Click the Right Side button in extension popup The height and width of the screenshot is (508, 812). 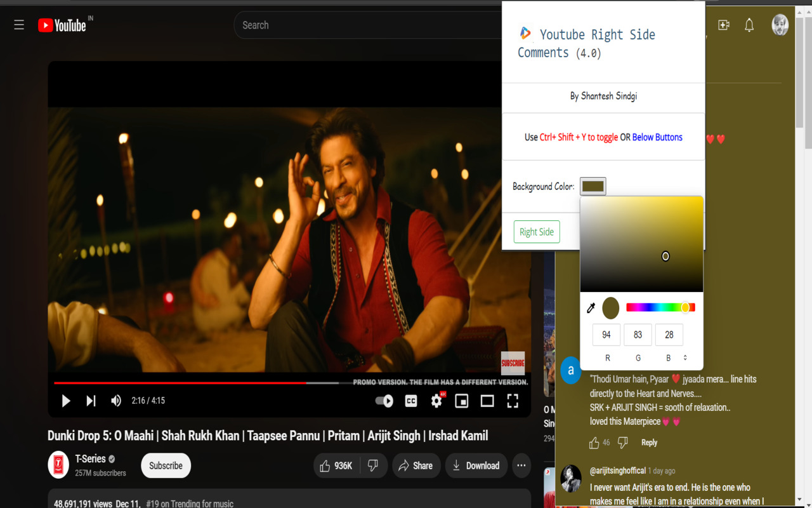pyautogui.click(x=537, y=232)
